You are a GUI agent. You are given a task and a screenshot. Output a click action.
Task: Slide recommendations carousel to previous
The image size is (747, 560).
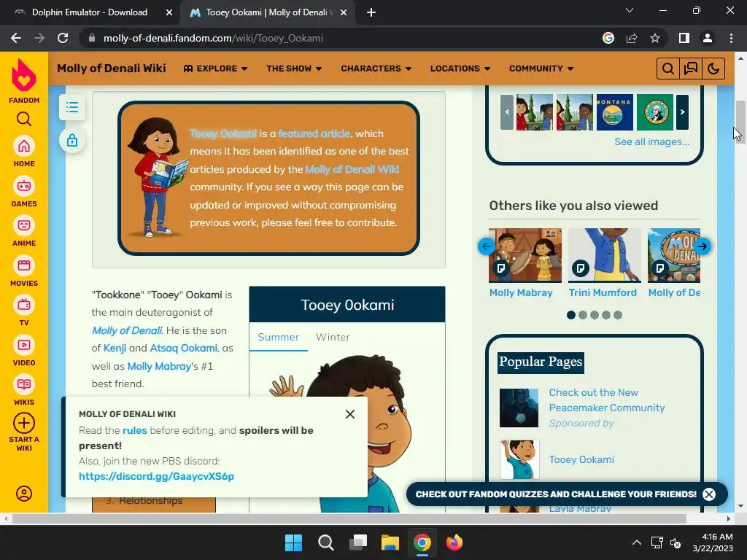(x=487, y=246)
